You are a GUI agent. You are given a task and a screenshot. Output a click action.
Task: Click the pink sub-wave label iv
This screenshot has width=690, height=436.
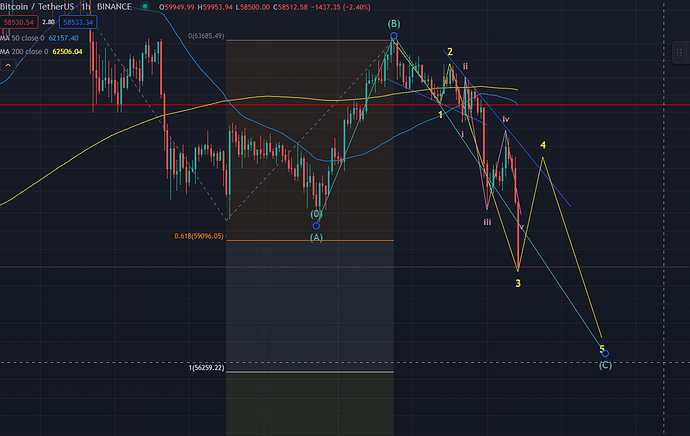(506, 119)
